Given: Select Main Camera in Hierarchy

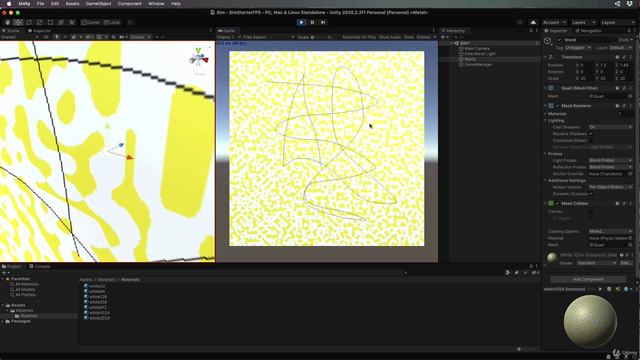Looking at the screenshot, I should pos(477,49).
